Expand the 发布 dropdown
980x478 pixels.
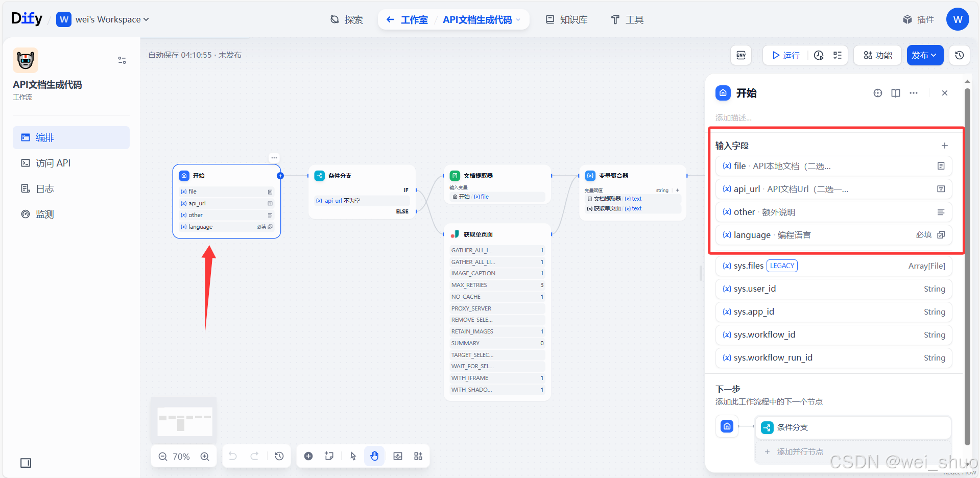click(924, 55)
